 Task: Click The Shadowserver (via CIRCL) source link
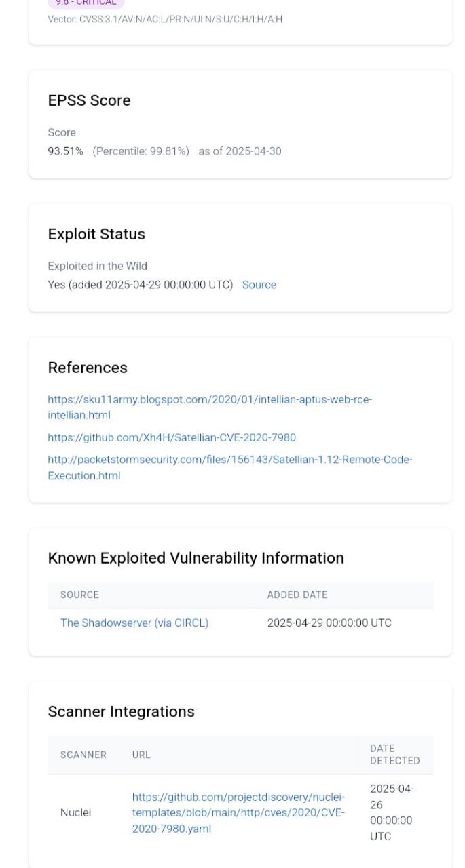[x=134, y=623]
